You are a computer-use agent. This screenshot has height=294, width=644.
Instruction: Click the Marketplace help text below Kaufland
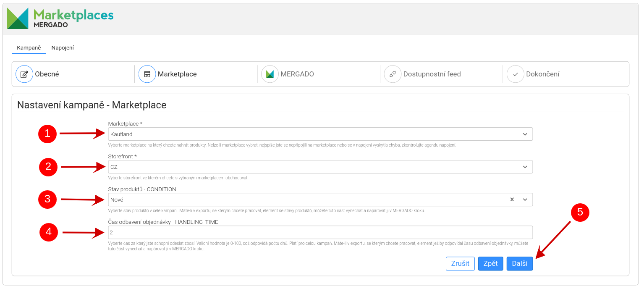(x=282, y=145)
